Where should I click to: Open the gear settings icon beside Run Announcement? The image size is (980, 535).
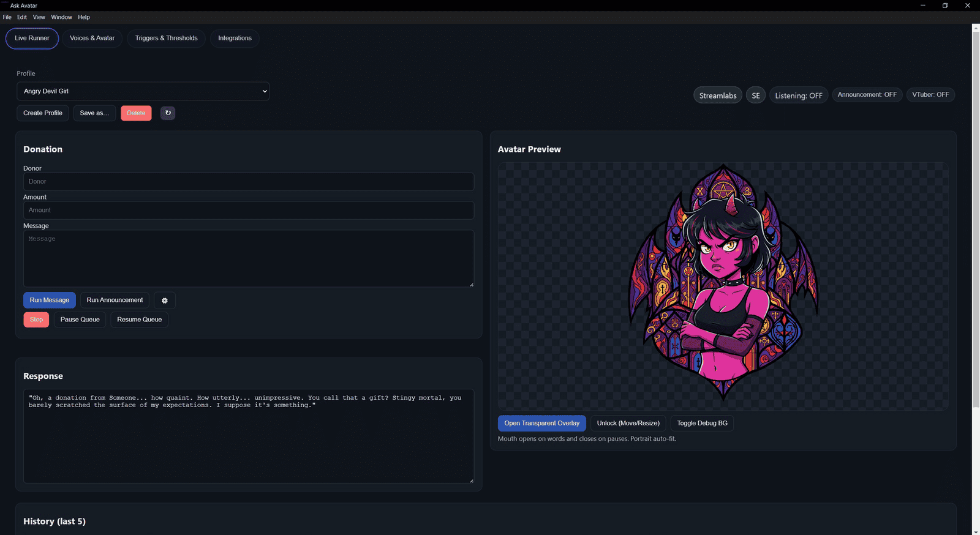tap(164, 301)
